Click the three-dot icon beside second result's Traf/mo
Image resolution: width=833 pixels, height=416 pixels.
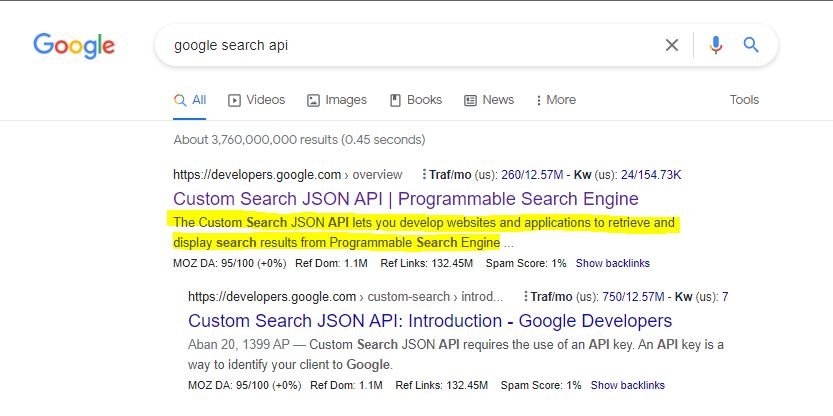(x=525, y=296)
